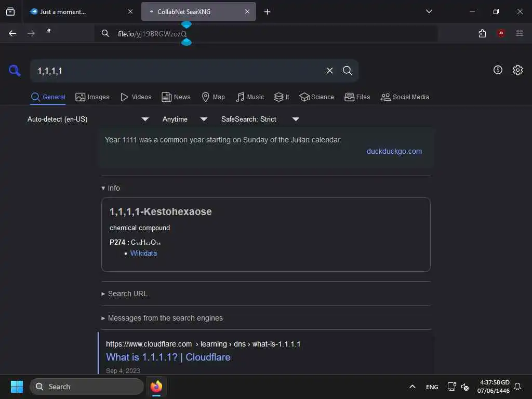Click the cloudflare.com result URL
Viewport: 532px width, 399px height.
(x=203, y=344)
